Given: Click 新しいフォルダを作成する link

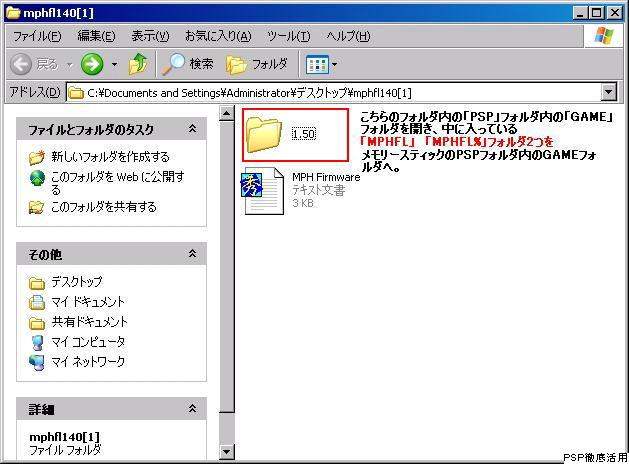Looking at the screenshot, I should (x=110, y=157).
